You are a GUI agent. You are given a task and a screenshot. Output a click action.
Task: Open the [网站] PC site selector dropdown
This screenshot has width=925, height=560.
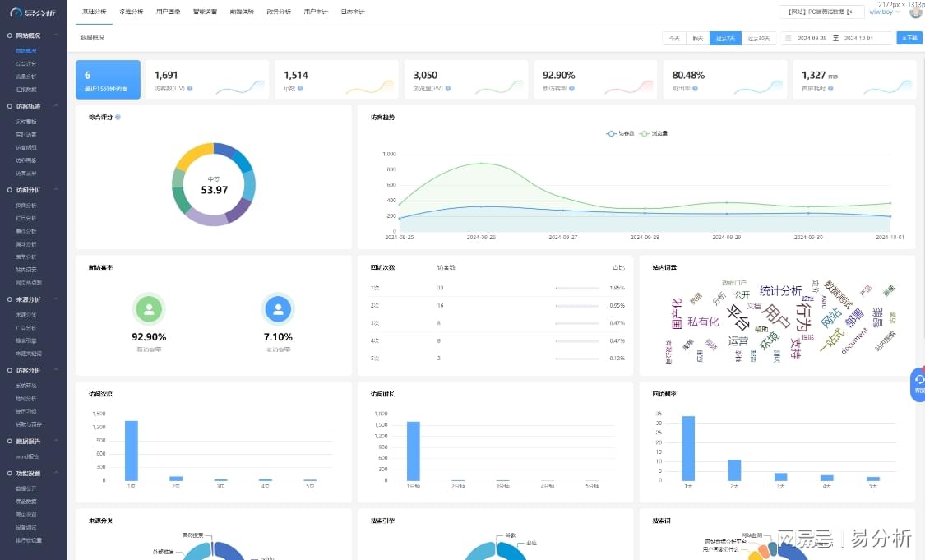tap(821, 12)
